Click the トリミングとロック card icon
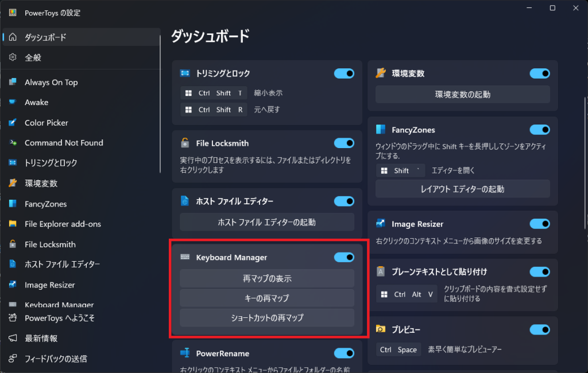Viewport: 588px width, 373px height. pyautogui.click(x=185, y=73)
